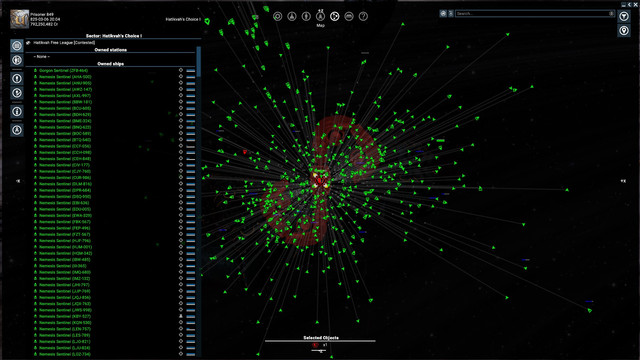The height and width of the screenshot is (360, 640).
Task: Click the Selected Objects heading at the bottom
Action: 321,338
